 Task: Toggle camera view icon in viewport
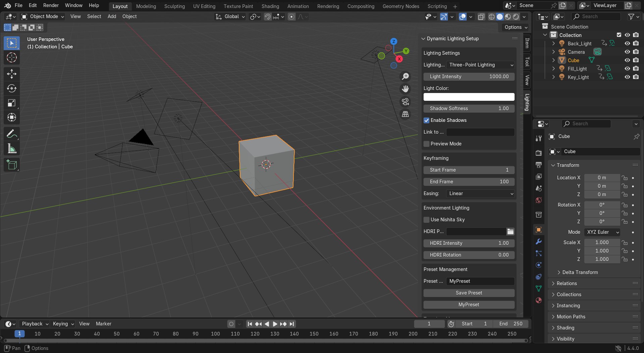(406, 101)
